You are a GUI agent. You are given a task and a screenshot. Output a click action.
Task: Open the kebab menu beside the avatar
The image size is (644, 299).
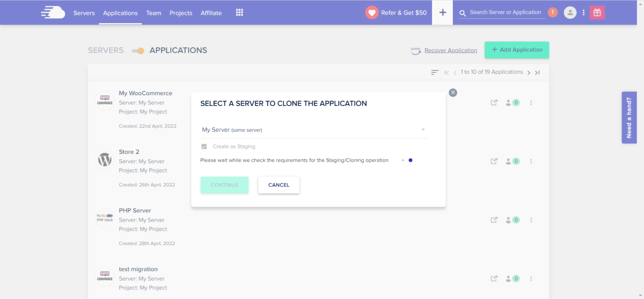584,12
